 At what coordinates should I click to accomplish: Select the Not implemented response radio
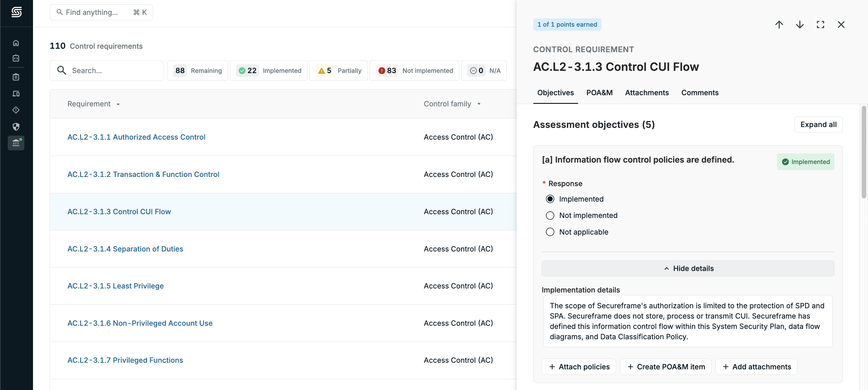pyautogui.click(x=550, y=216)
